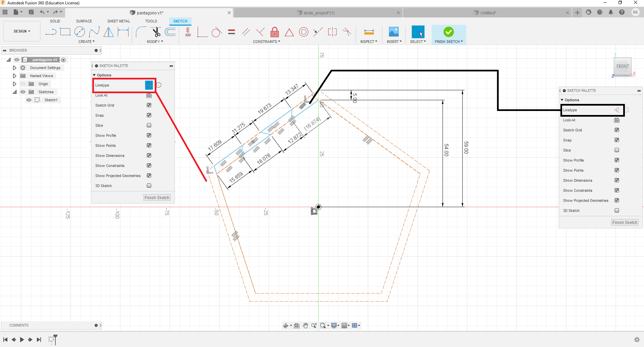This screenshot has height=347, width=644.
Task: Open the CONSTRAINTS dropdown menu
Action: (x=266, y=42)
